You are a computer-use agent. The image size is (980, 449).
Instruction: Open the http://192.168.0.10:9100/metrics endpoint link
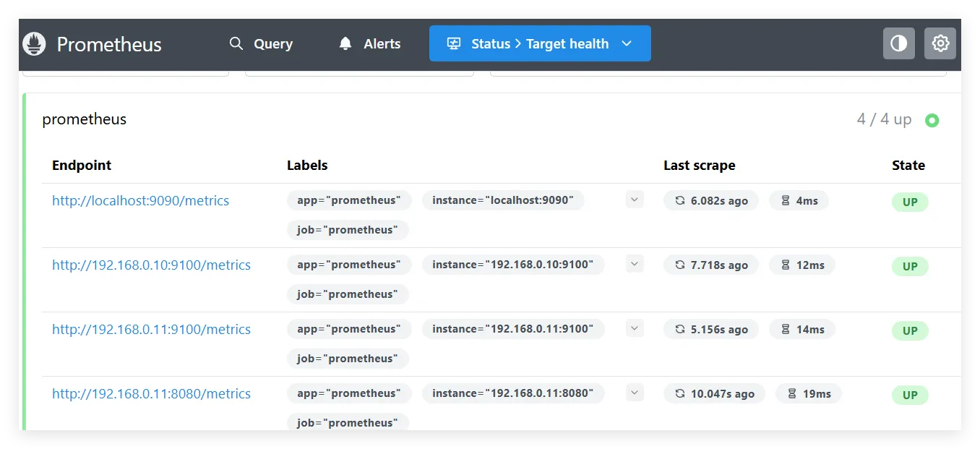coord(151,265)
